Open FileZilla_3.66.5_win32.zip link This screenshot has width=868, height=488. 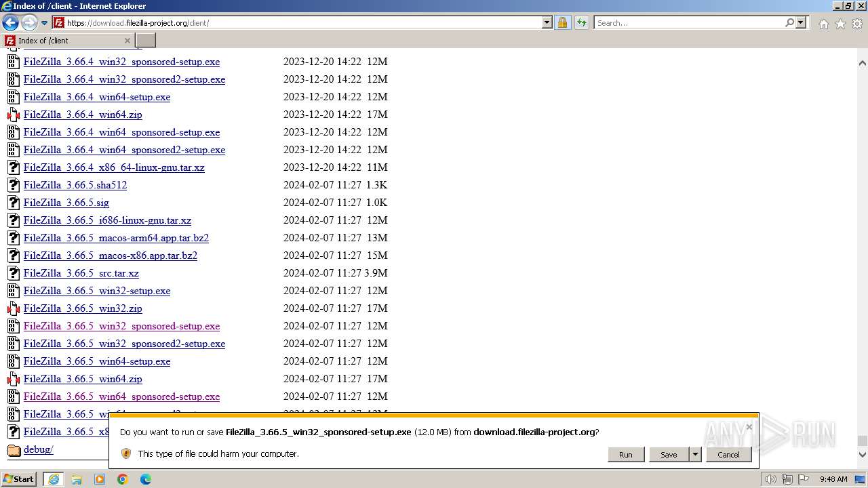pyautogui.click(x=83, y=308)
